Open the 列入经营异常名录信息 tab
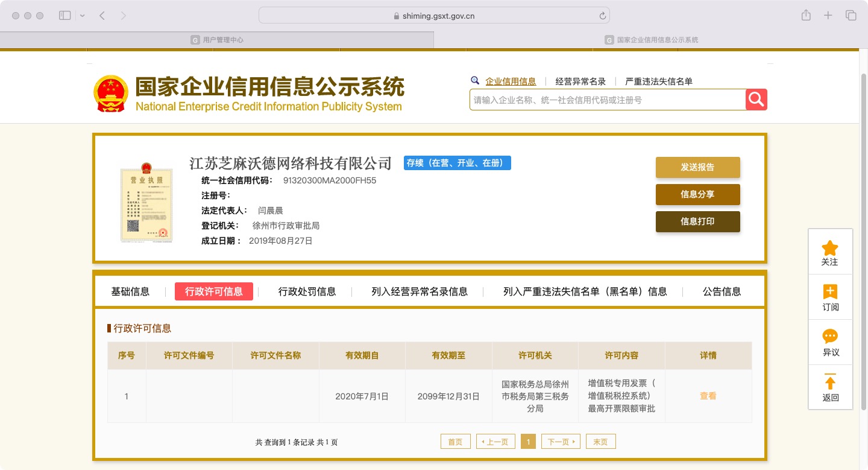 [x=420, y=291]
